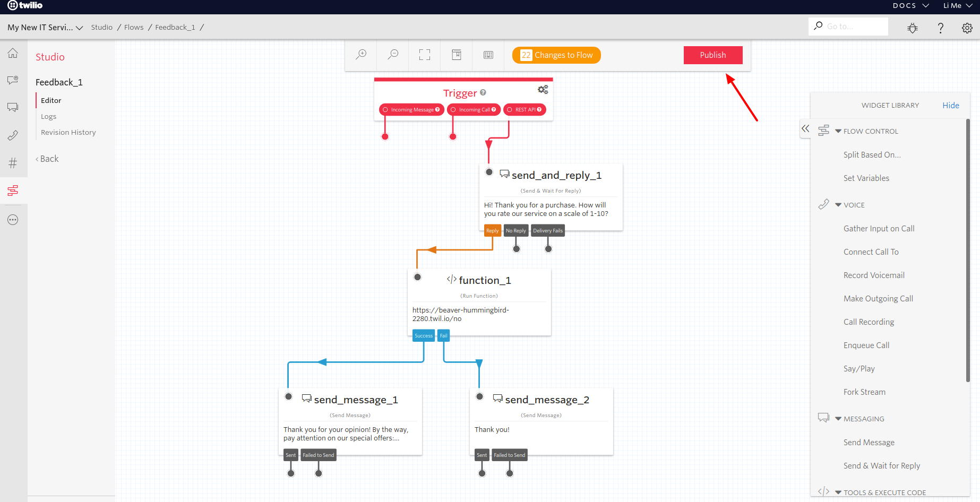Open the Studio flows icon in the left sidebar
Image resolution: width=980 pixels, height=502 pixels.
click(13, 190)
